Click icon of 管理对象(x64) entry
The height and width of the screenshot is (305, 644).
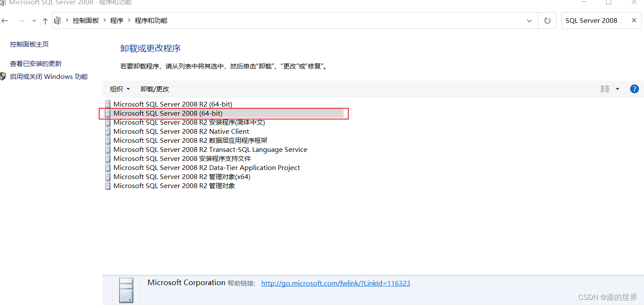[x=108, y=177]
